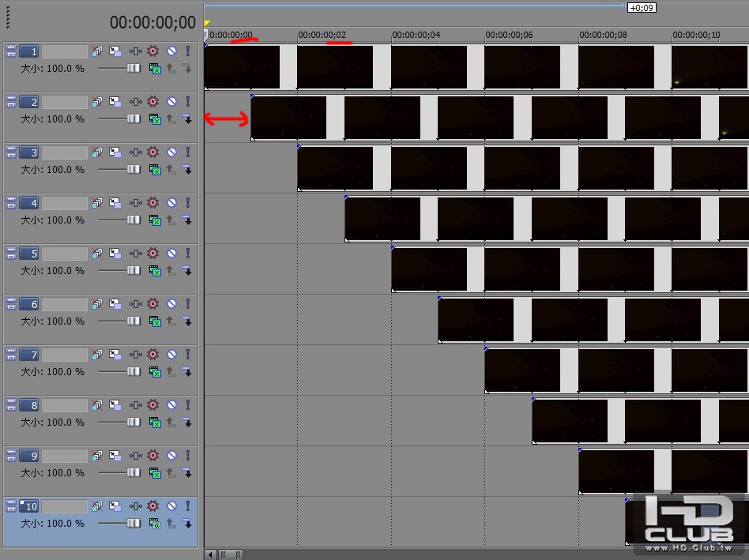
Task: Minimize track 4 height
Action: [11, 200]
